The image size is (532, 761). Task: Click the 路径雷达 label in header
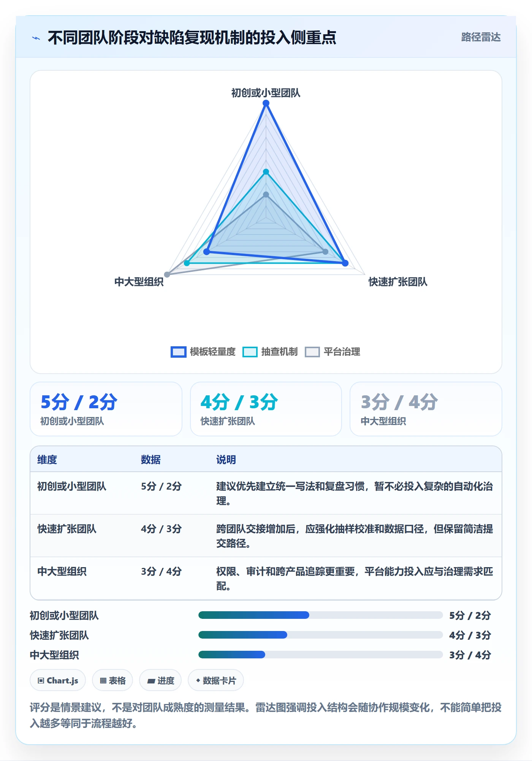[481, 37]
